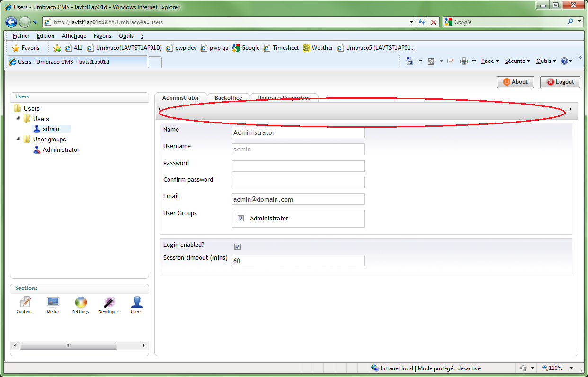Open the address bar history dropdown
The image size is (588, 377).
pyautogui.click(x=411, y=22)
